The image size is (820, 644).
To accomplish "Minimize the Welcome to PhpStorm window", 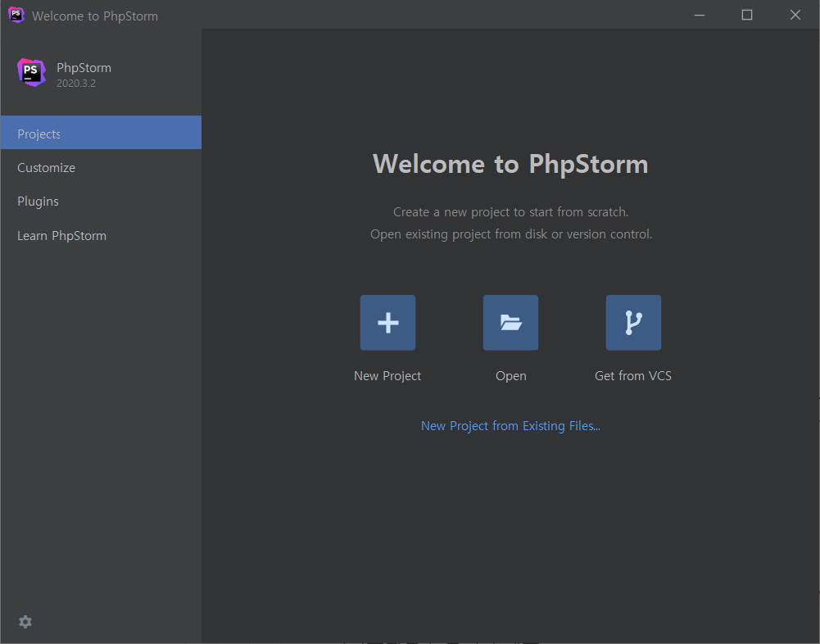I will (700, 15).
